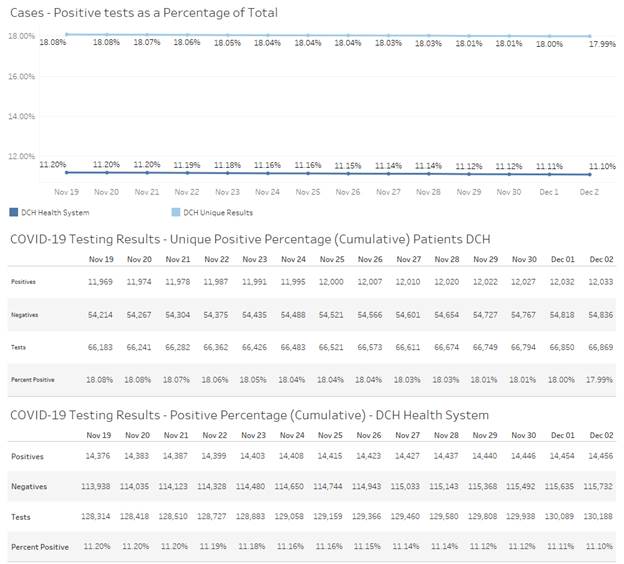
Task: Click the cell with value 12,033
Action: tap(601, 282)
